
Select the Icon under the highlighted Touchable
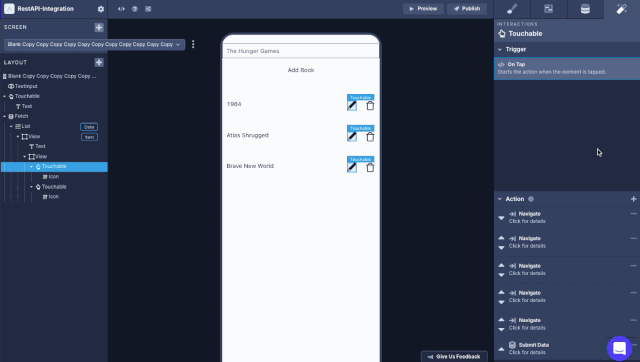pyautogui.click(x=53, y=177)
